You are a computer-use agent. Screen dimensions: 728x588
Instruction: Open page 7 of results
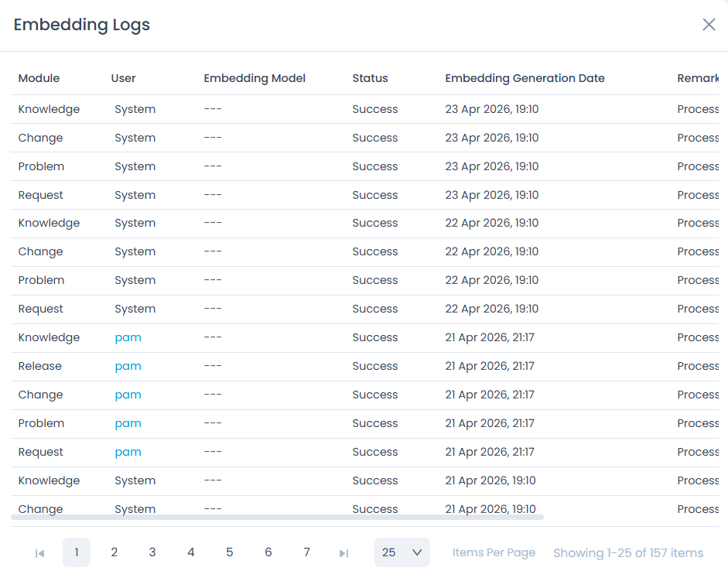307,552
